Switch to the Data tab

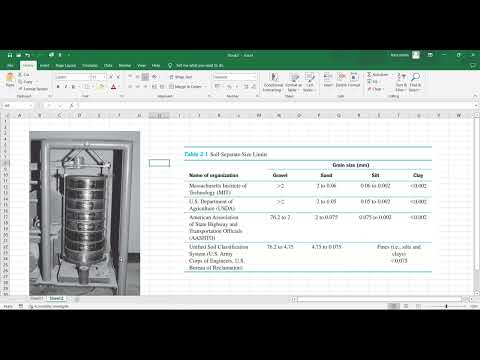coord(108,66)
